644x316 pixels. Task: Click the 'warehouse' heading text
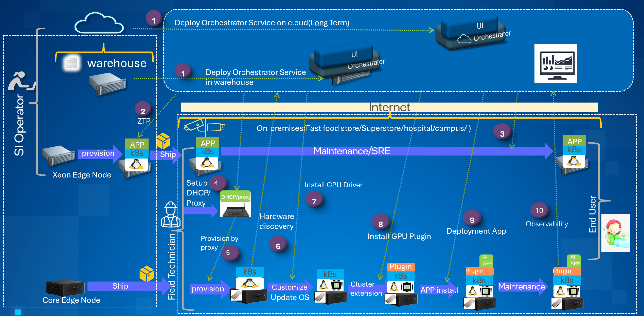click(117, 63)
